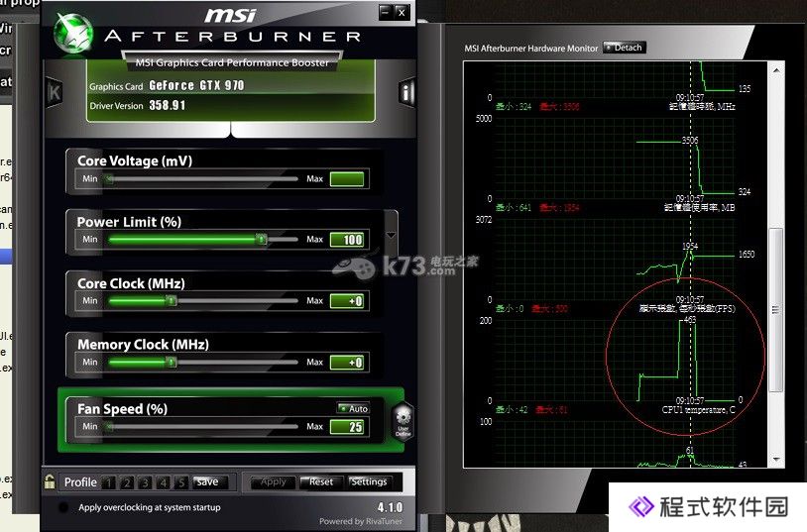Select profile slot 3
Viewport: 807px width, 532px height.
click(145, 482)
